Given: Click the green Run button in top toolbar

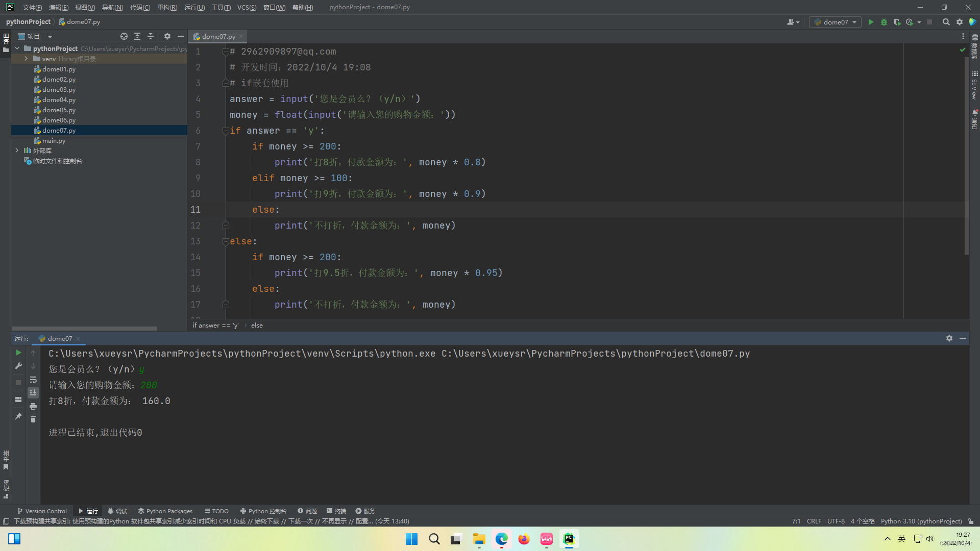Looking at the screenshot, I should tap(871, 22).
